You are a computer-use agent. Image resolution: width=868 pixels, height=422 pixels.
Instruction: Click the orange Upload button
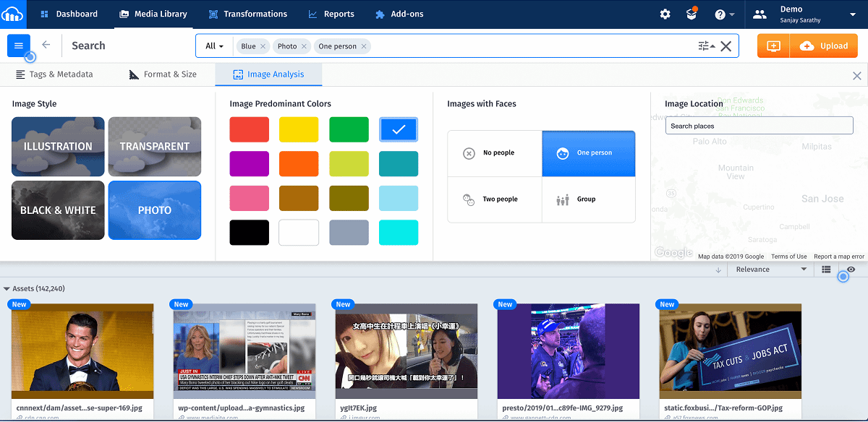click(x=823, y=45)
